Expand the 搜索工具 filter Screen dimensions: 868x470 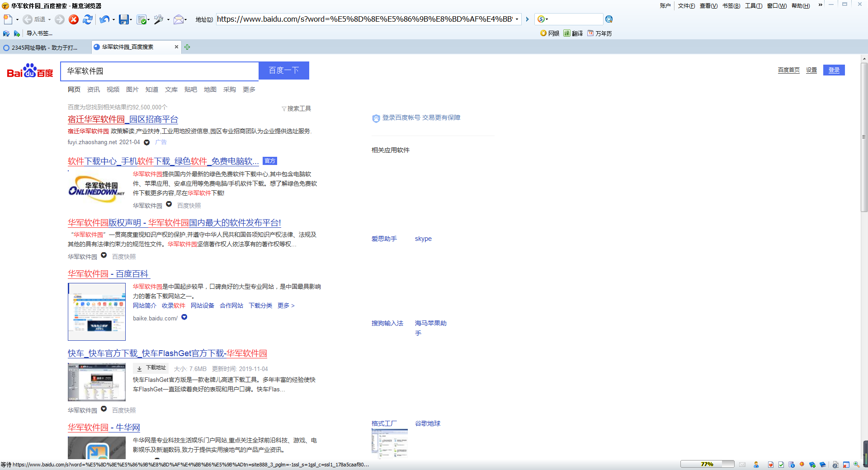point(296,108)
